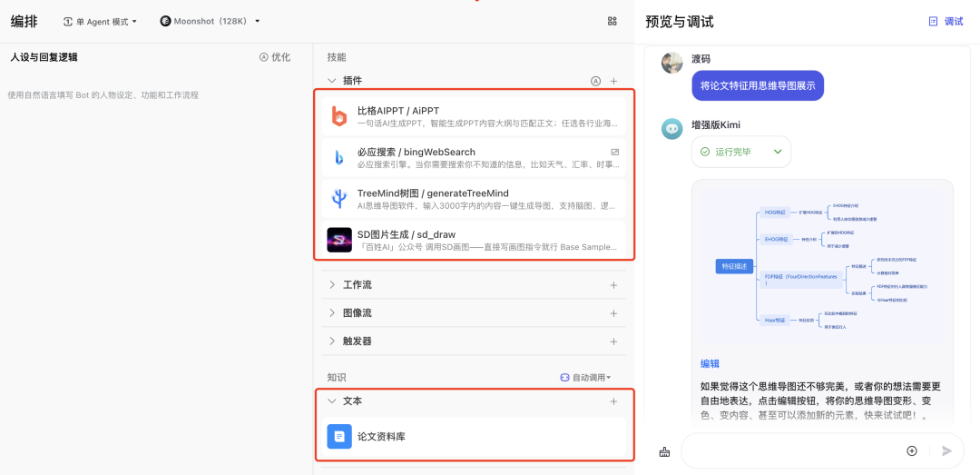Click the AI auto-add icon in the 插件 header

click(596, 81)
